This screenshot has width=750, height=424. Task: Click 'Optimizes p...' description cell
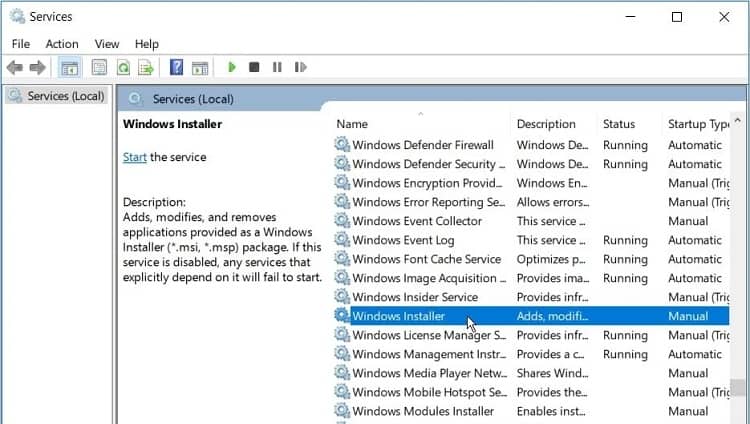551,259
